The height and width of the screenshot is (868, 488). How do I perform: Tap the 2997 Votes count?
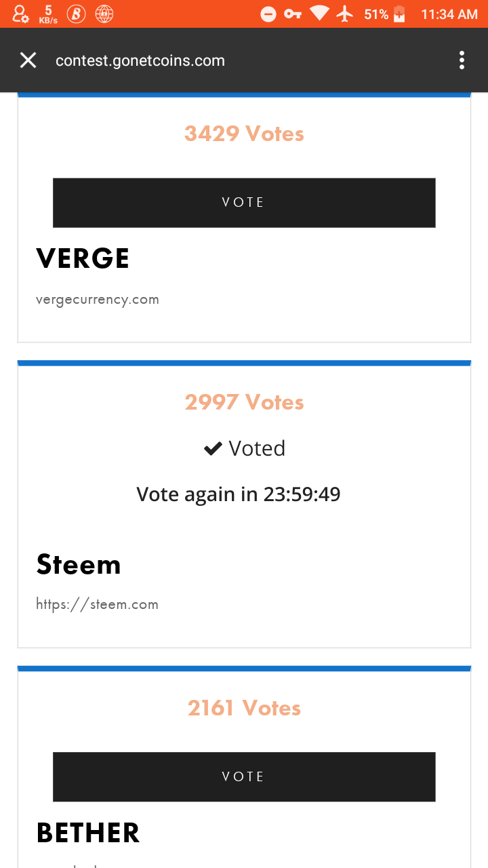tap(244, 402)
